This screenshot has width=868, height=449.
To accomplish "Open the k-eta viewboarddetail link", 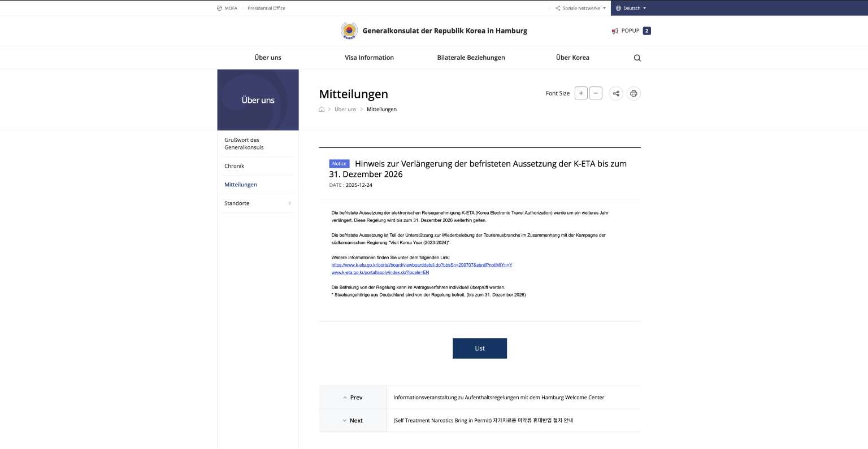I will tap(422, 265).
